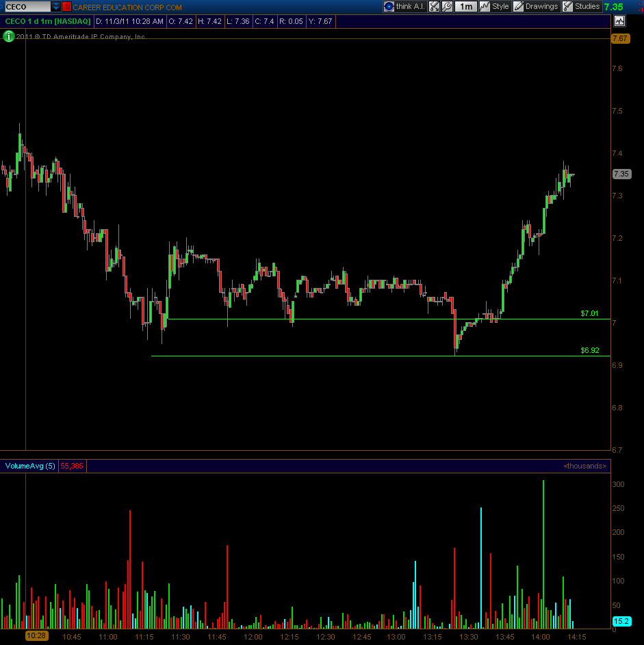Click the 6.8 price axis label
Screen dimensions: 644x645
coord(617,408)
